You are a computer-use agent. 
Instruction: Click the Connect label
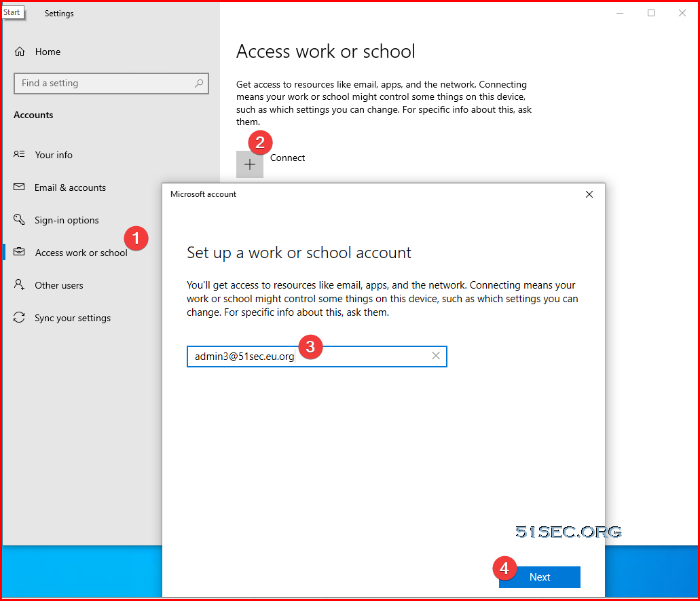coord(287,158)
